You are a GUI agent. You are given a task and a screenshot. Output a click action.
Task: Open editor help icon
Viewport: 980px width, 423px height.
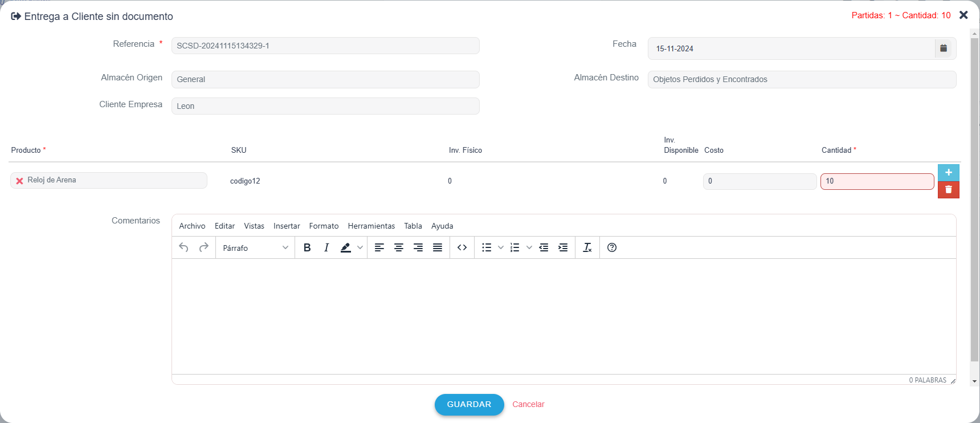click(x=612, y=247)
